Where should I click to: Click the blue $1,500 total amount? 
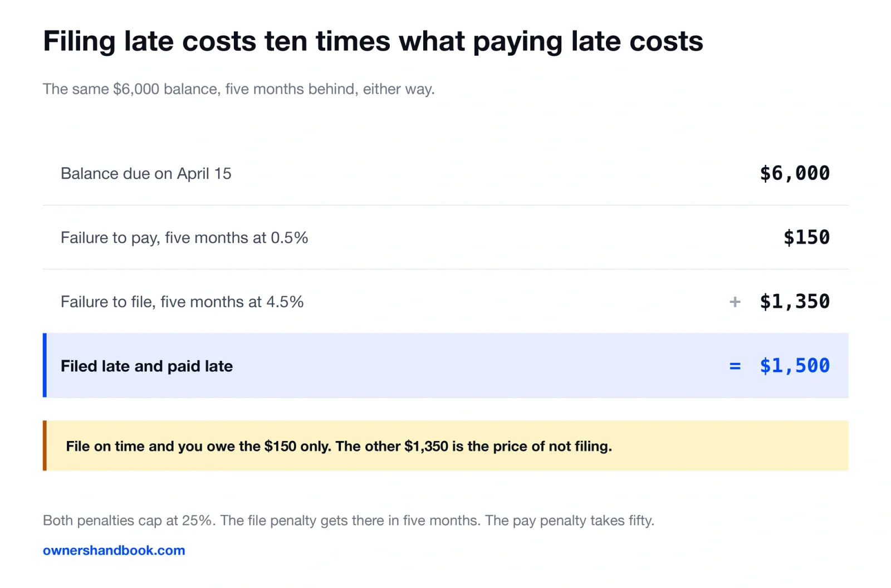pos(795,365)
